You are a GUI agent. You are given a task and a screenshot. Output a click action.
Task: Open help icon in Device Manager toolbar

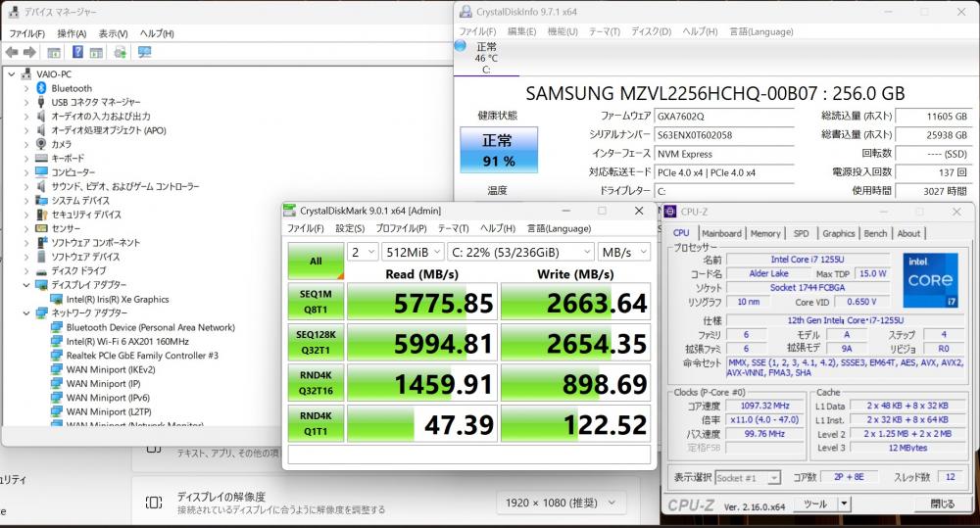(77, 53)
